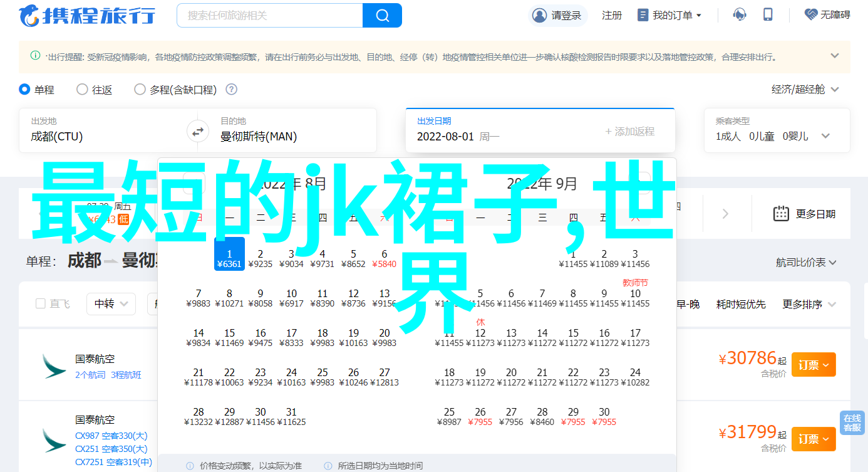The height and width of the screenshot is (472, 868).
Task: Open the customer service headset icon
Action: point(740,15)
